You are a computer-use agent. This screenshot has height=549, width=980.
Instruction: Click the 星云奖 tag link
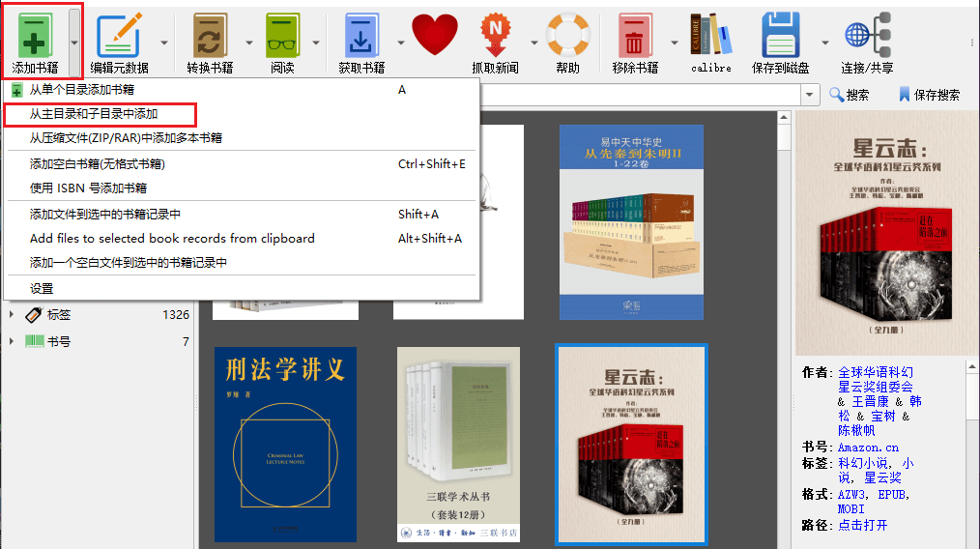click(882, 477)
